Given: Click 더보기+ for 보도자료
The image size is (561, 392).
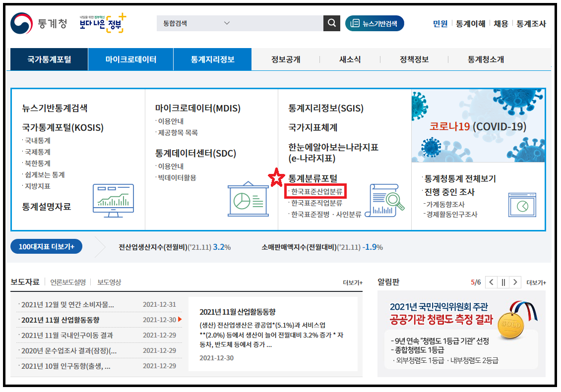Looking at the screenshot, I should tap(352, 282).
